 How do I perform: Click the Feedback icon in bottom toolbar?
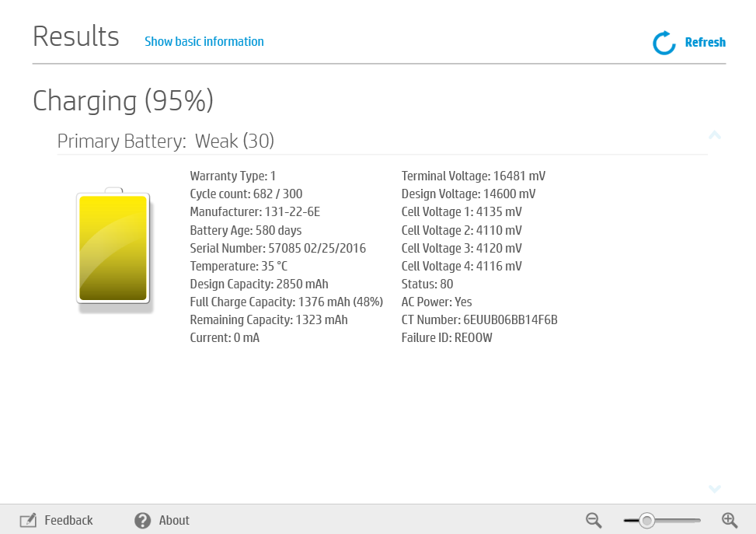click(x=28, y=520)
